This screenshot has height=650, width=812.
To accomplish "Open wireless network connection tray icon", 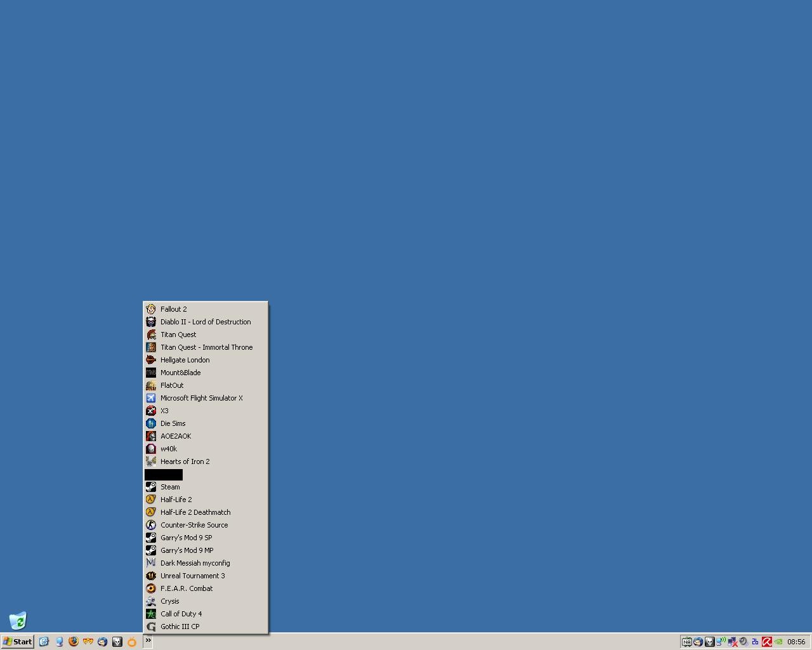I will 721,642.
